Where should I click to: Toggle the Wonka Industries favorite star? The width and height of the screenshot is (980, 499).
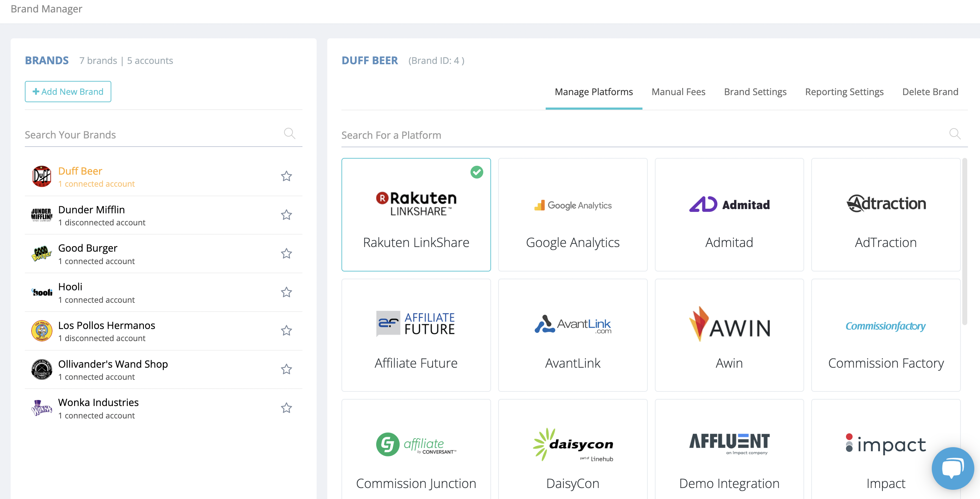click(286, 408)
